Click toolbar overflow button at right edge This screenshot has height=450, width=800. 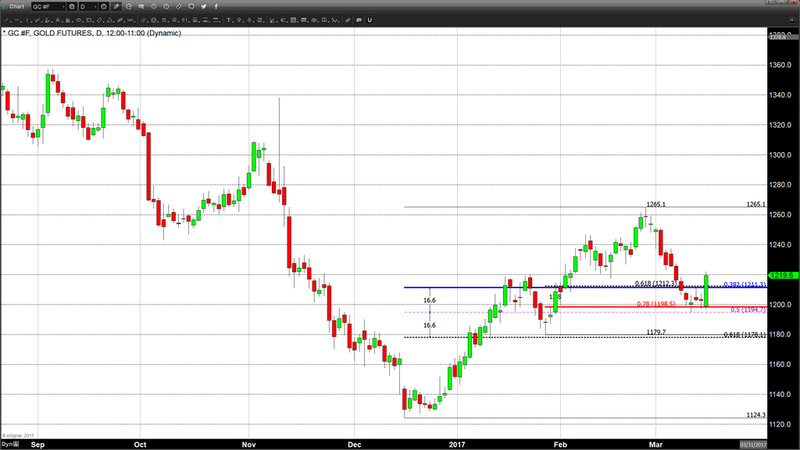(x=792, y=20)
